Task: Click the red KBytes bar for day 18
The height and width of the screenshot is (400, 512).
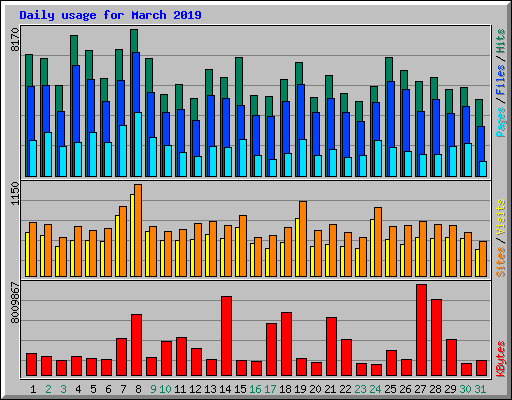Action: [x=286, y=344]
